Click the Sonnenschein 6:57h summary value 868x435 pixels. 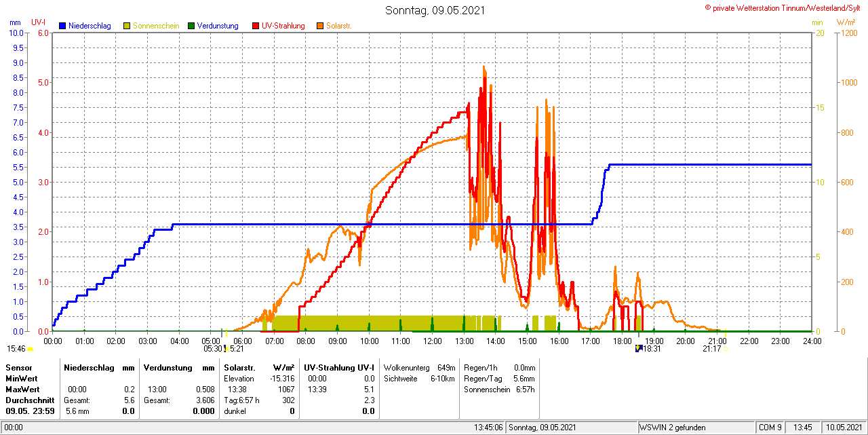tap(525, 390)
